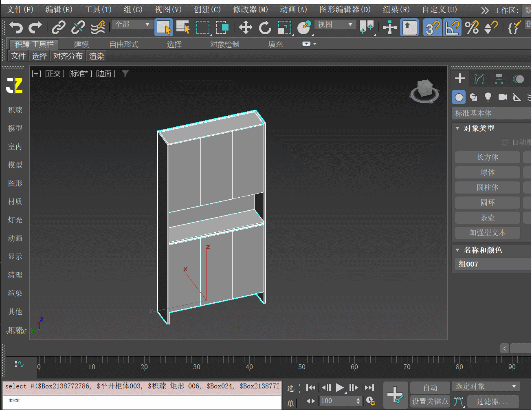Click Edit Named Selection Sets icon
Screen dimensions: 532x410
click(x=514, y=27)
